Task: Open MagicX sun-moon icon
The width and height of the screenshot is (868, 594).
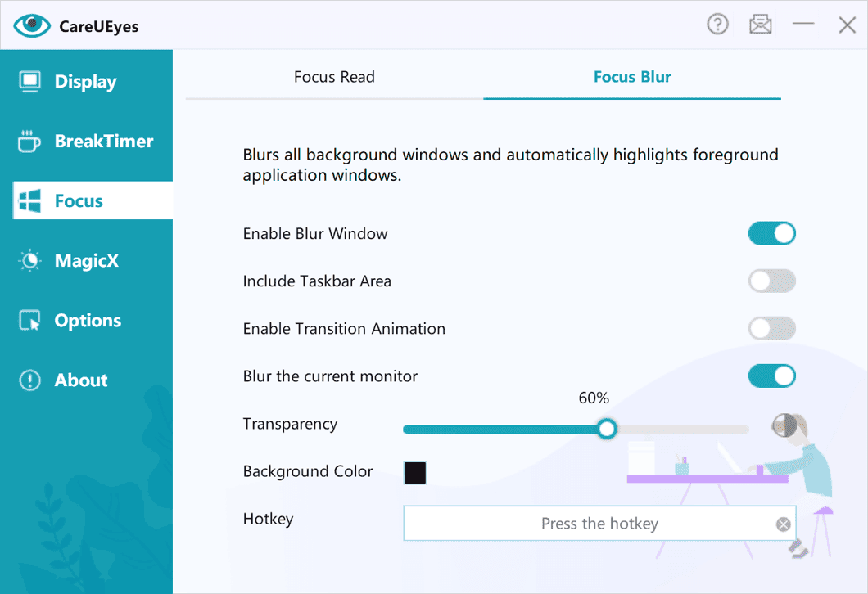Action: click(30, 260)
